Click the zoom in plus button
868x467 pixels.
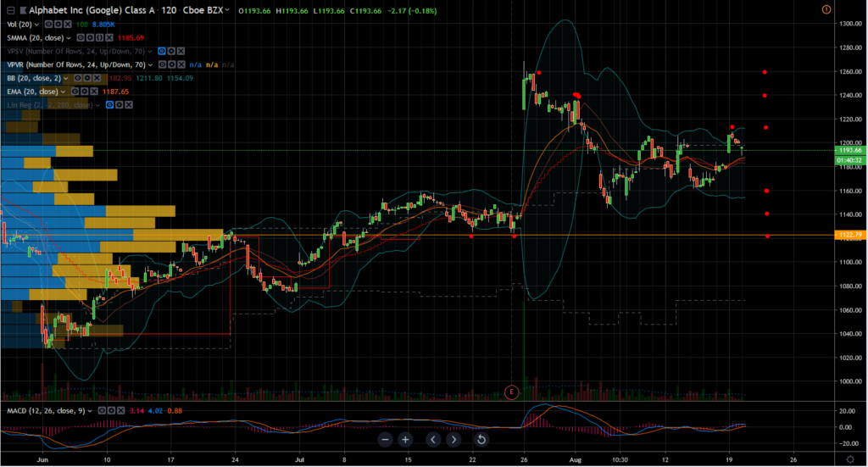coord(405,439)
